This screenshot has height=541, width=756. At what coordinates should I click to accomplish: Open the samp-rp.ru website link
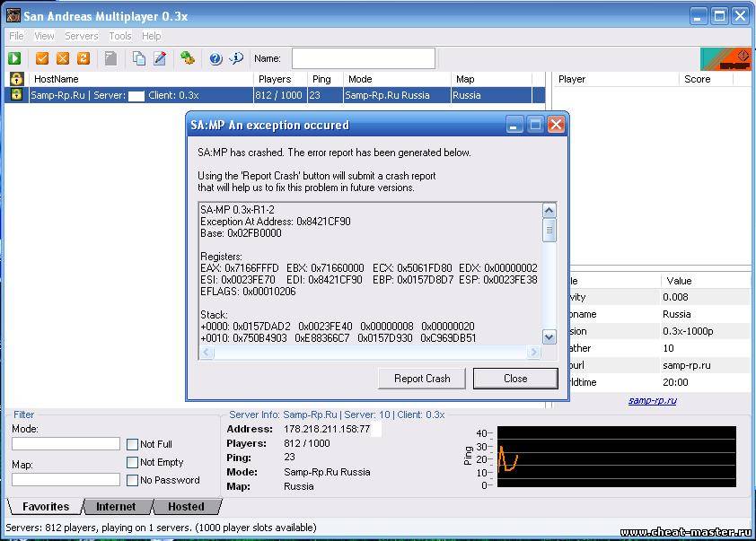pyautogui.click(x=652, y=400)
